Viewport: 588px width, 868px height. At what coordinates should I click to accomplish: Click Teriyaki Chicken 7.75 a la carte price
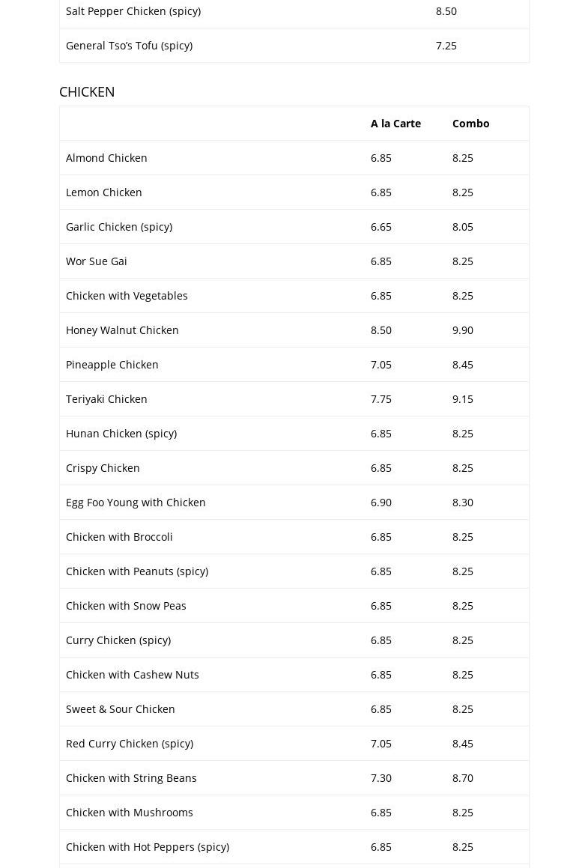pyautogui.click(x=381, y=398)
